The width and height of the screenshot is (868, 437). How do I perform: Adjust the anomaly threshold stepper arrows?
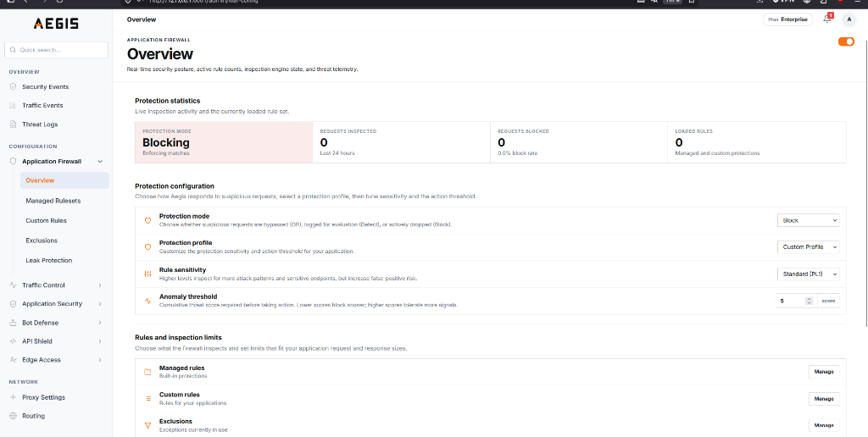click(x=809, y=301)
